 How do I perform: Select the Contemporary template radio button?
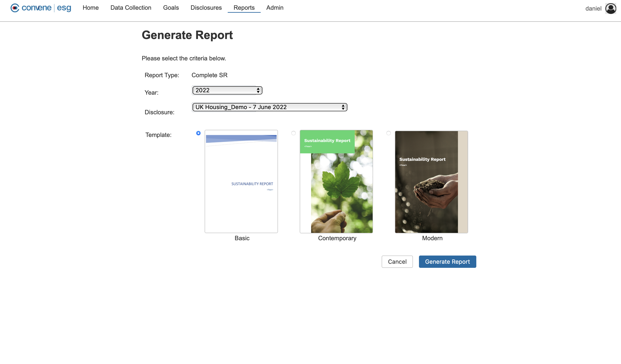pyautogui.click(x=293, y=133)
